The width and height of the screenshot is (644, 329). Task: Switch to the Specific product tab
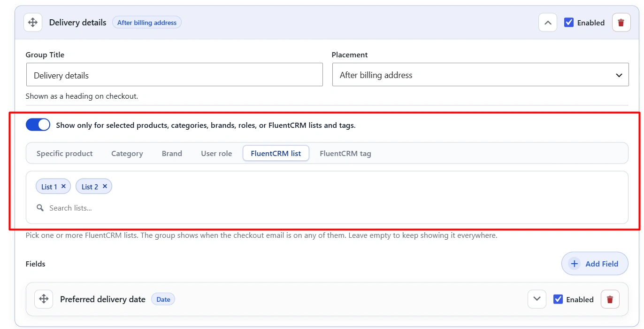pos(65,153)
